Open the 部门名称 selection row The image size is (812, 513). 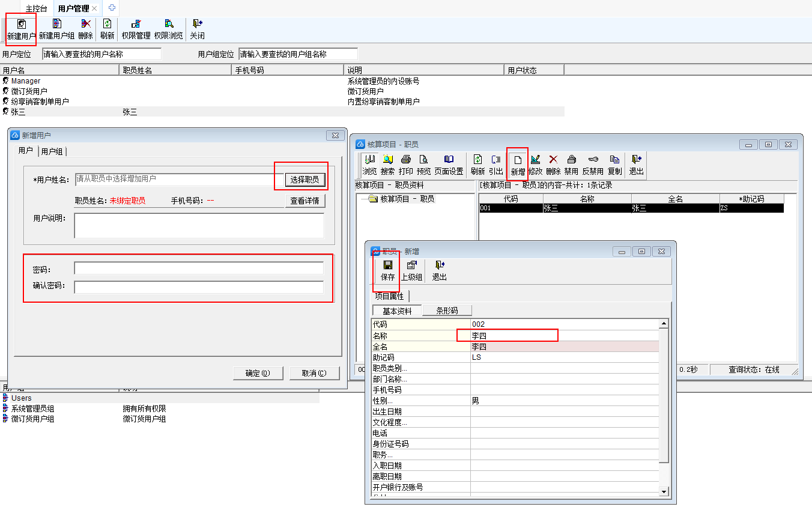(x=420, y=379)
